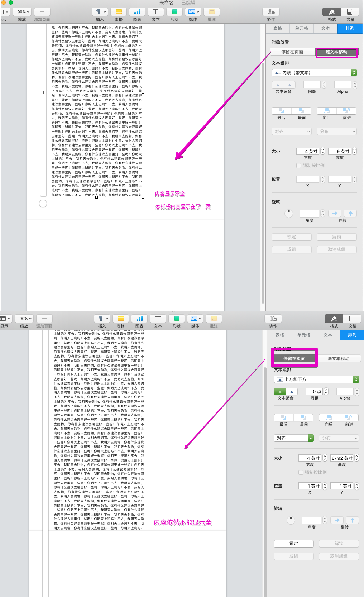Screen dimensions: 364x597
Task: Switch to 随文本移动 in the lower inspector
Action: pos(338,359)
